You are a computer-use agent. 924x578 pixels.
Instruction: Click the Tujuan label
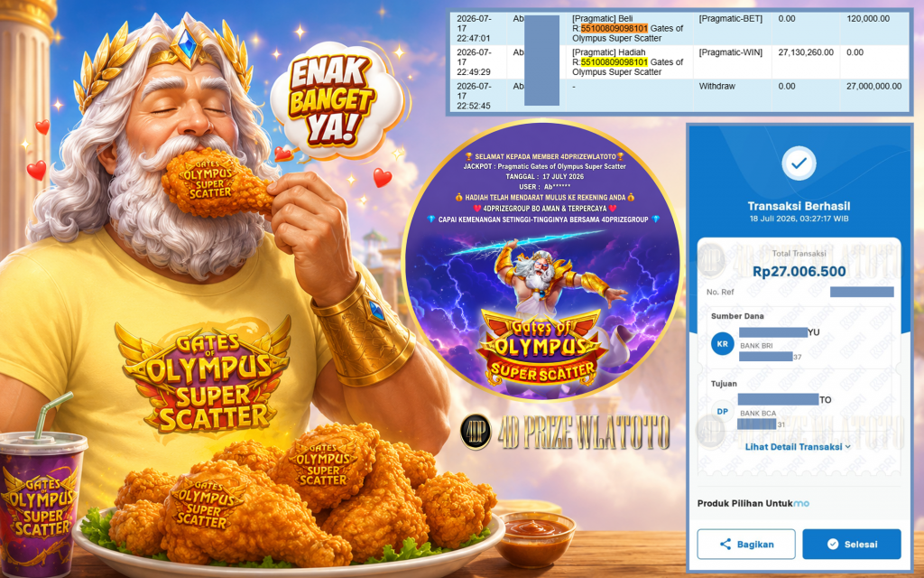coord(724,383)
